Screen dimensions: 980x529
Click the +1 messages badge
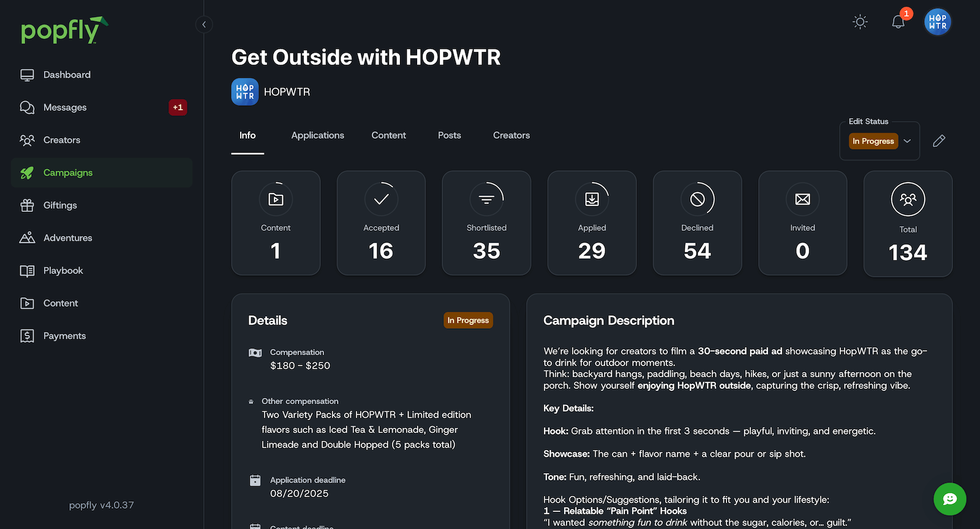pyautogui.click(x=178, y=107)
